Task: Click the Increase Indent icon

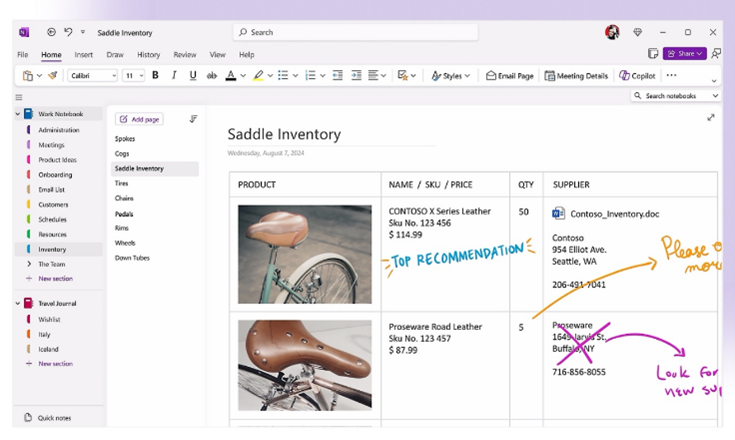Action: [356, 75]
